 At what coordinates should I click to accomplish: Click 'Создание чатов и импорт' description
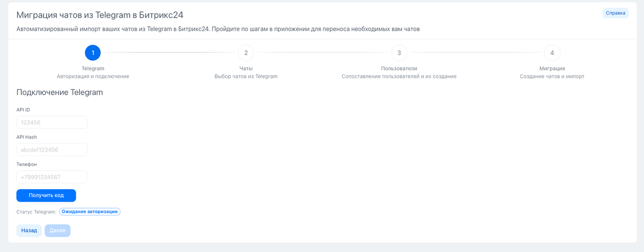tap(552, 76)
